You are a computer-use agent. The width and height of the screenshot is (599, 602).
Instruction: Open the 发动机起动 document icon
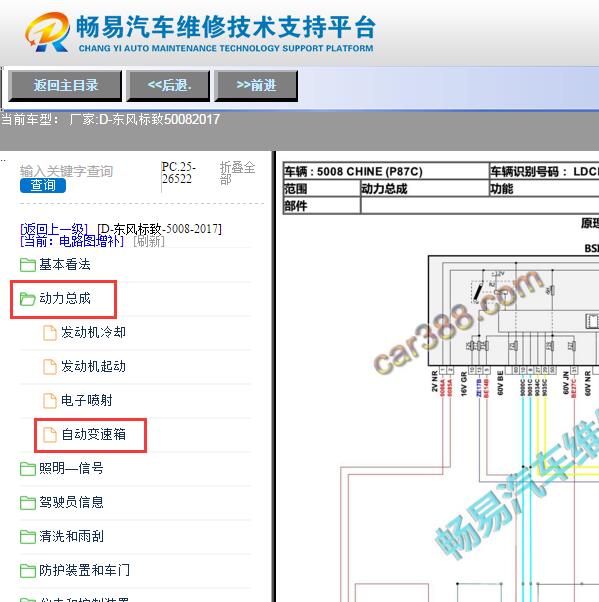coord(50,367)
